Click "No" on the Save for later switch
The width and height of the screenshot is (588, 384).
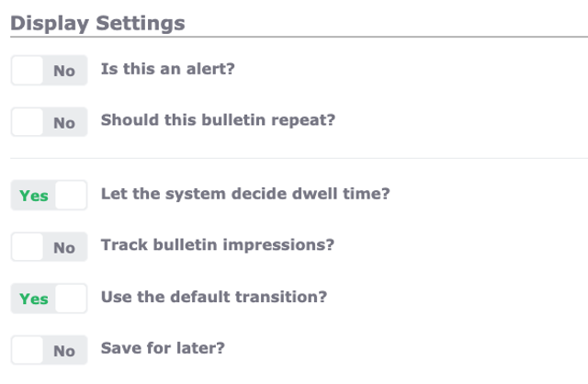pos(64,350)
